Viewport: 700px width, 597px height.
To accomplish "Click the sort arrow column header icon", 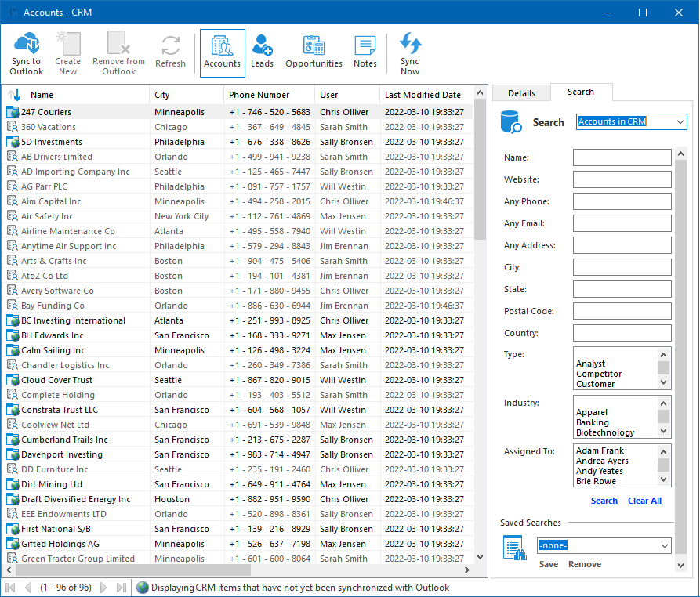I will pos(14,95).
